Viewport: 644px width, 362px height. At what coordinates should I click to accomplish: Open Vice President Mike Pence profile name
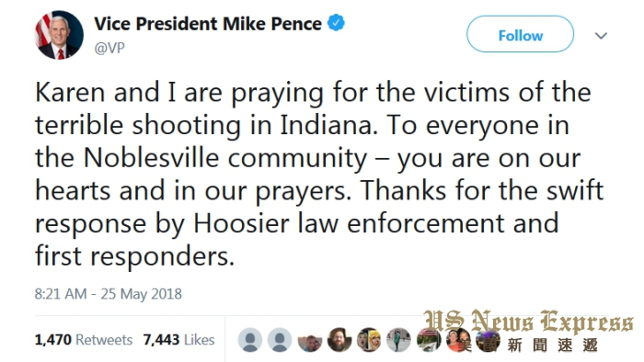(x=208, y=23)
